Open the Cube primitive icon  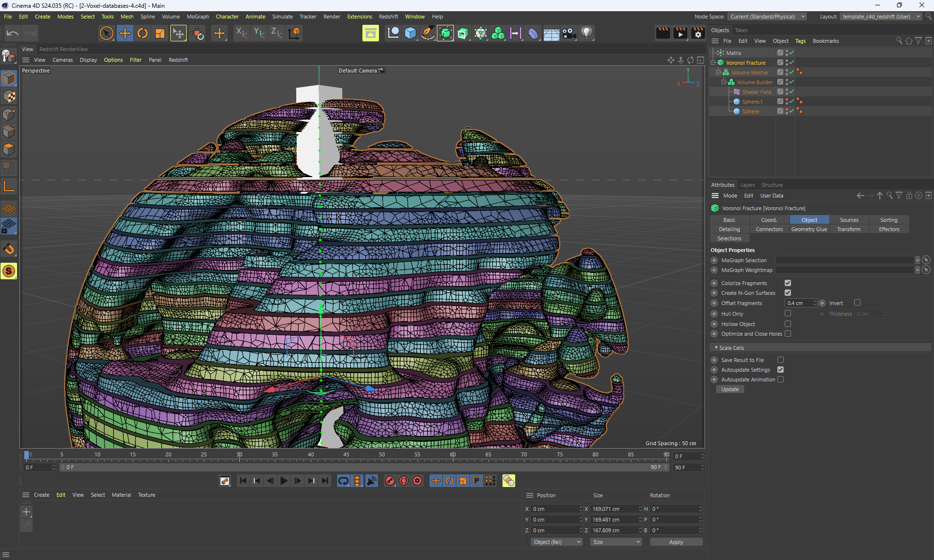pyautogui.click(x=410, y=33)
